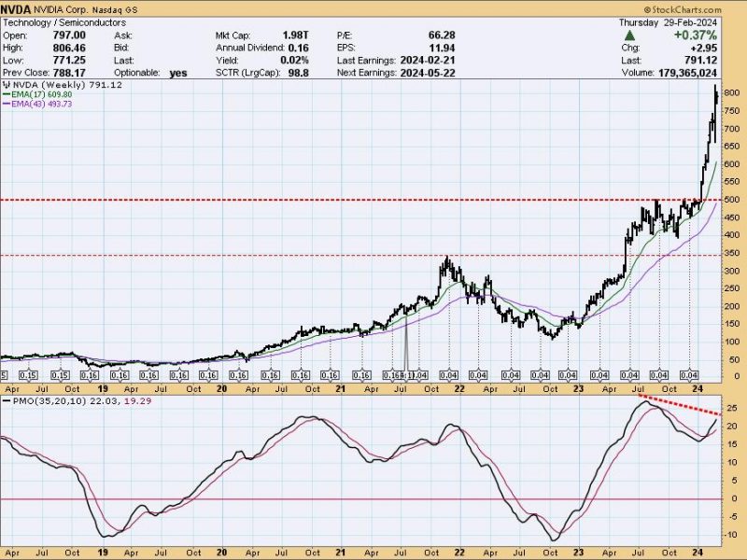Click the 350 price axis label

732,253
